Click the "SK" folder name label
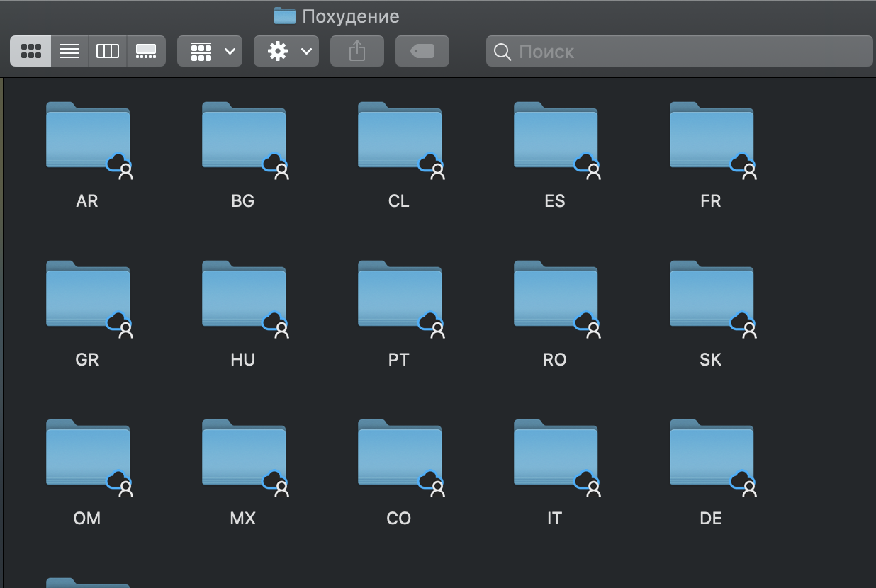Screen dimensions: 876x588 pyautogui.click(x=711, y=360)
